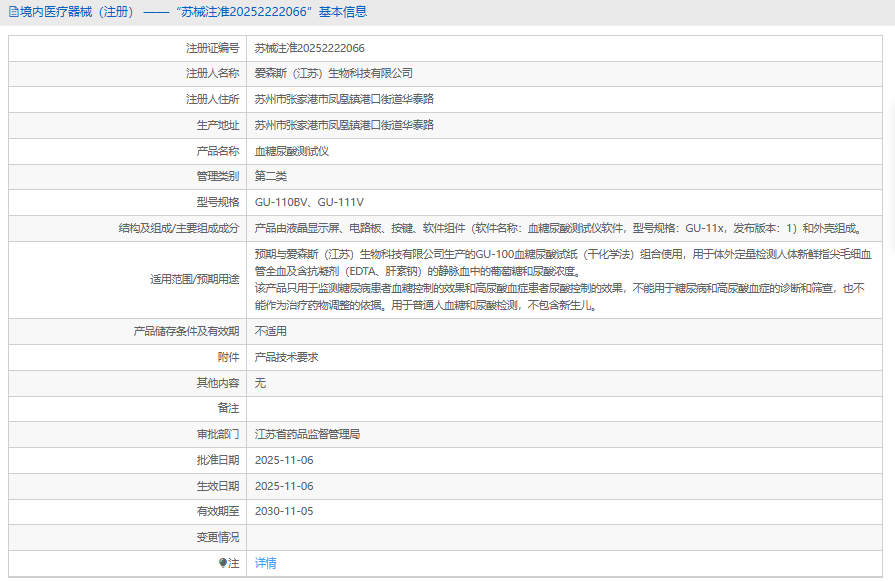895x581 pixels.
Task: Click 产品技术要求 in the 附件 row
Action: click(286, 357)
